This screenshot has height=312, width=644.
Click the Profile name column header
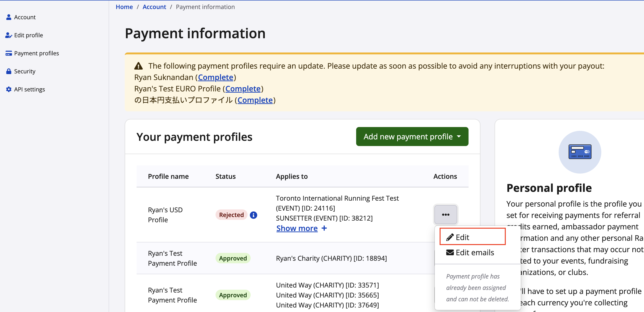(x=168, y=176)
